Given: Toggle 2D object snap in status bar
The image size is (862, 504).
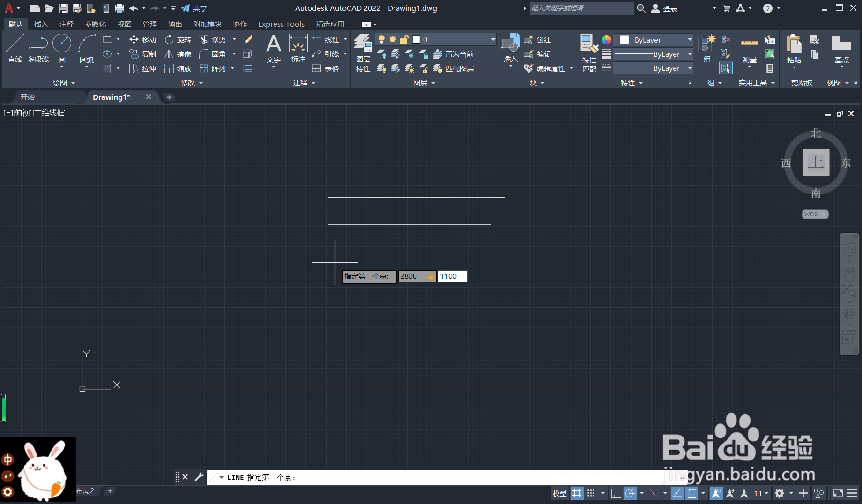Looking at the screenshot, I should click(691, 493).
